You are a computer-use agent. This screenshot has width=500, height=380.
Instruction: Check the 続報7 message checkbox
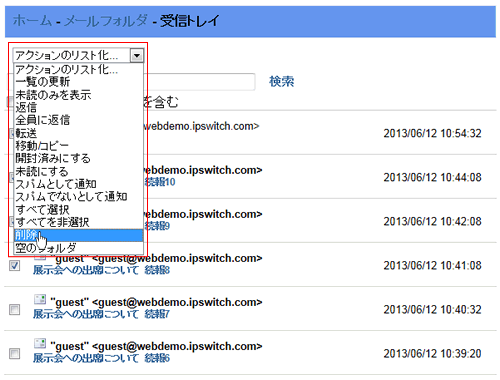[x=14, y=310]
